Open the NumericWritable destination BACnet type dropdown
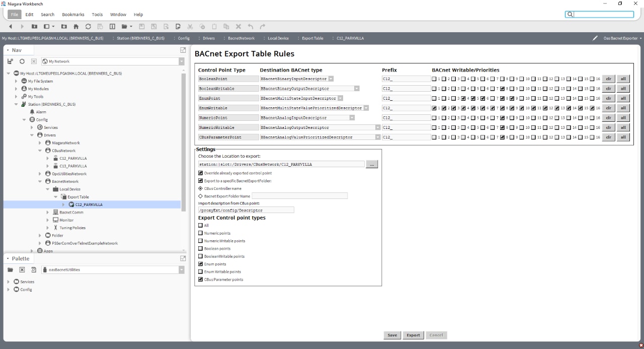The height and width of the screenshot is (349, 644). point(378,127)
